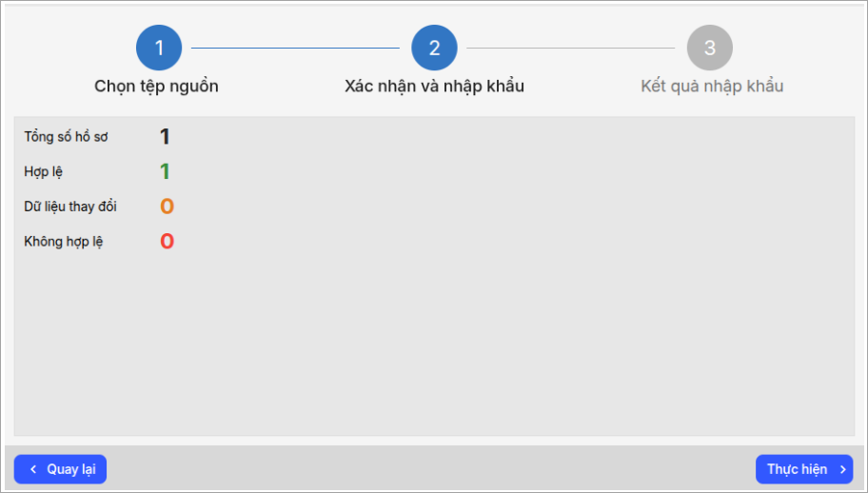
Task: Click the "Tổng số hồ sơ" label
Action: click(66, 137)
